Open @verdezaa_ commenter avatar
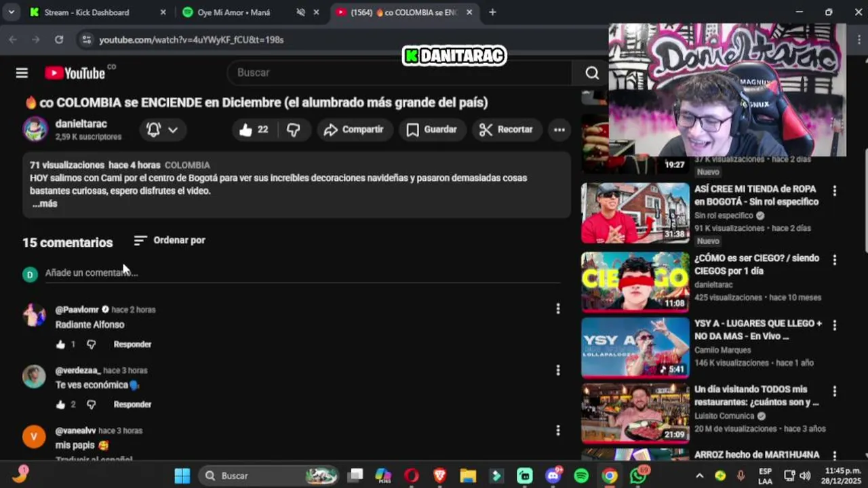This screenshot has height=488, width=868. point(34,376)
